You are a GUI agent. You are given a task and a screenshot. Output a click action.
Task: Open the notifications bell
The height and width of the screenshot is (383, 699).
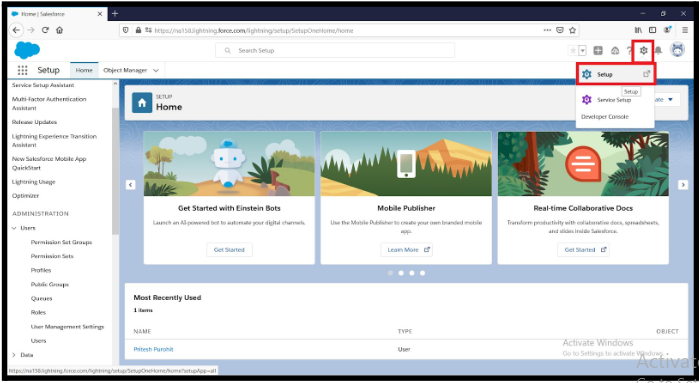coord(658,50)
